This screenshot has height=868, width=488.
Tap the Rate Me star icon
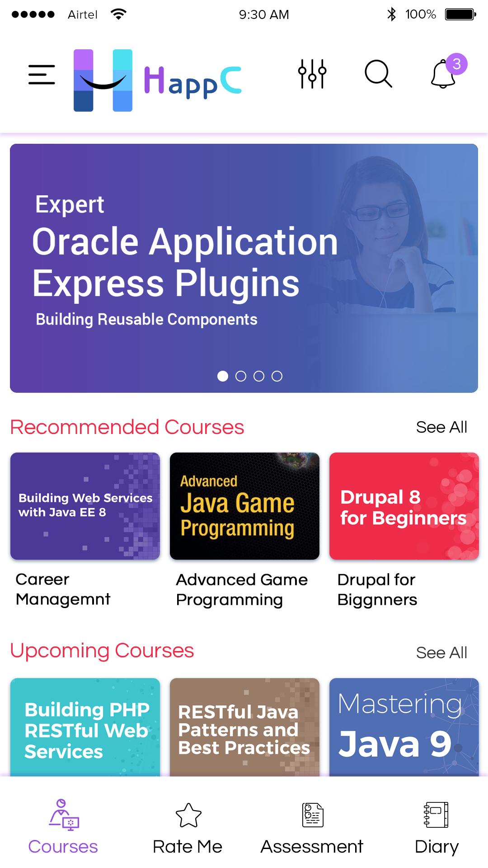[188, 815]
